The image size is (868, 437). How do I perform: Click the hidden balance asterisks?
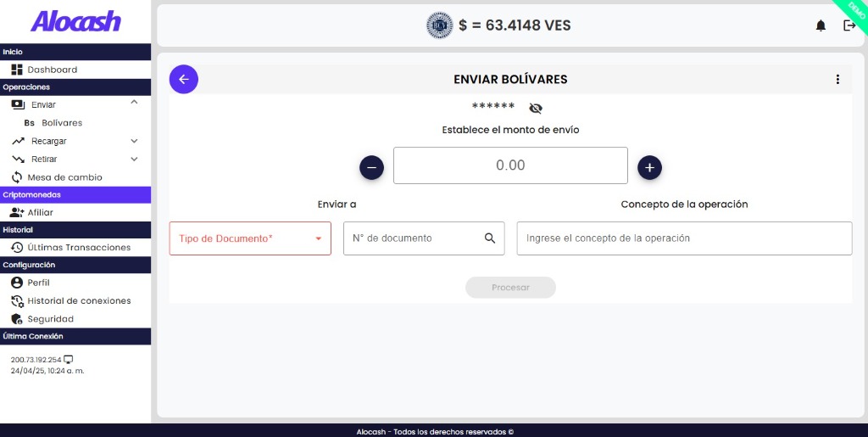493,106
